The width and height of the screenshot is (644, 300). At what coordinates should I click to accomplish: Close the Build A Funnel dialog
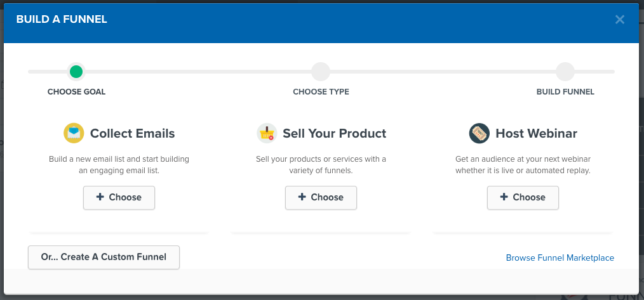[620, 19]
